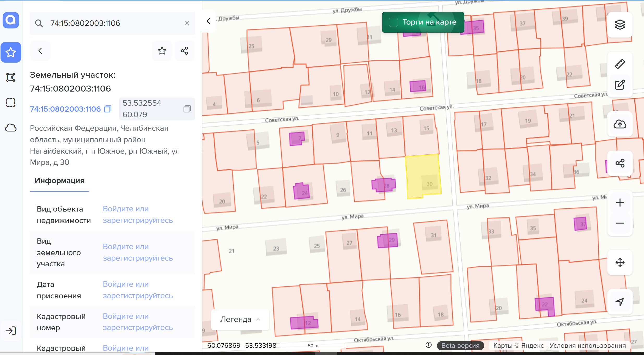Screen dimensions: 644x355
Task: Copy the coordinates 53.532554 60.079
Action: click(187, 109)
